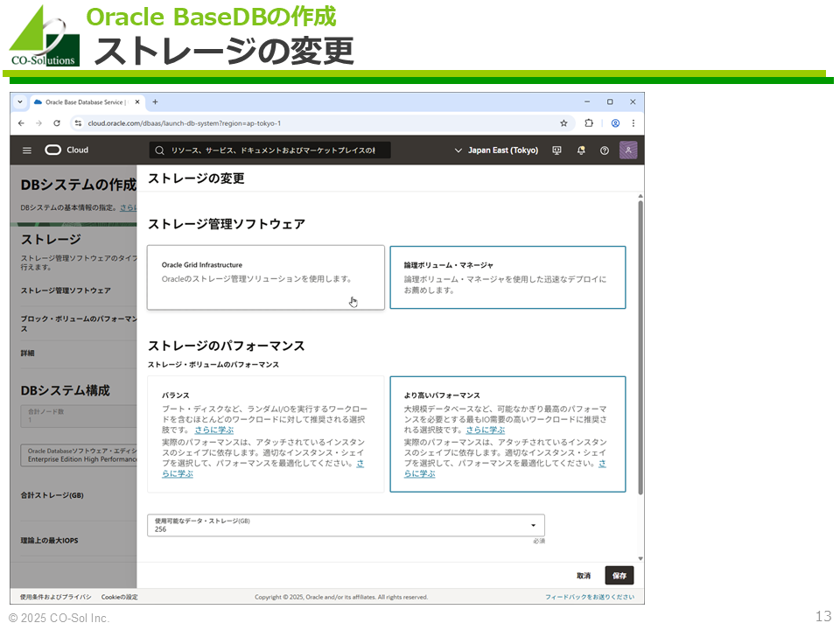Click the 合計ストレージ(GB) label

point(52,495)
